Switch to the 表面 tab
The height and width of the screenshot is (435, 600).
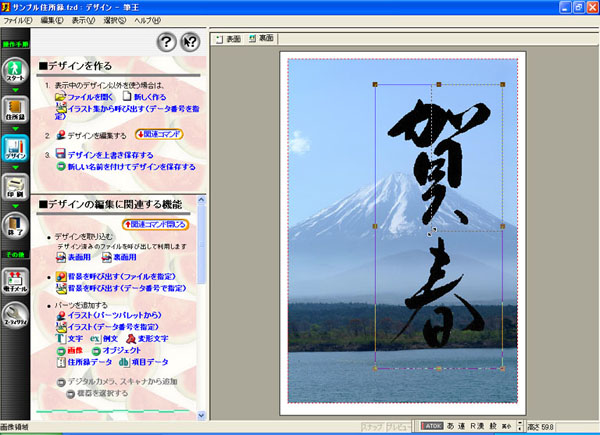pyautogui.click(x=228, y=38)
